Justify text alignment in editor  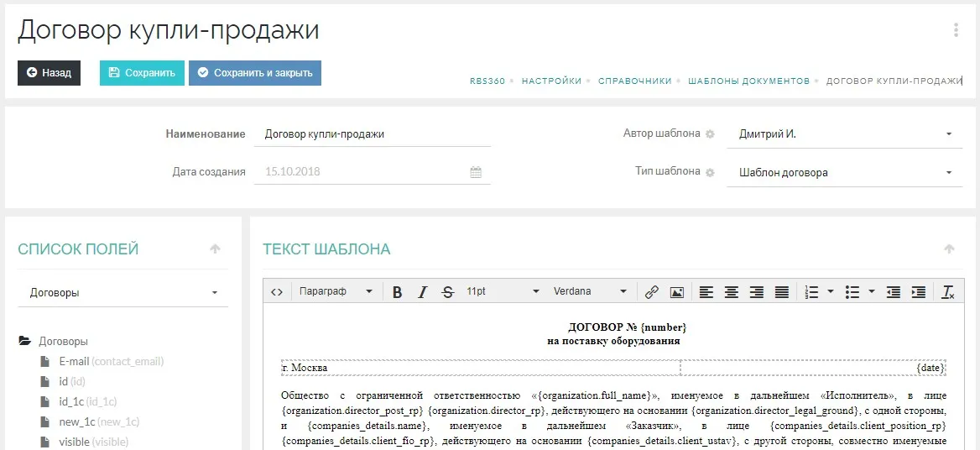(x=782, y=292)
